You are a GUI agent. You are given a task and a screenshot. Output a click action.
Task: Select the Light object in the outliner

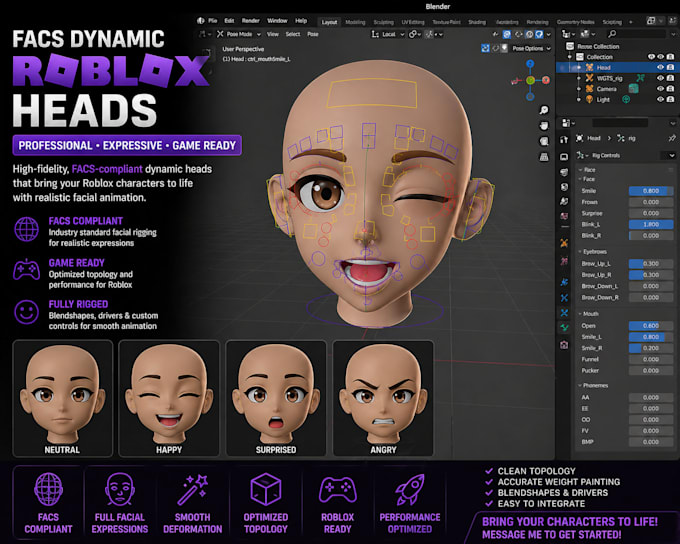[x=603, y=100]
